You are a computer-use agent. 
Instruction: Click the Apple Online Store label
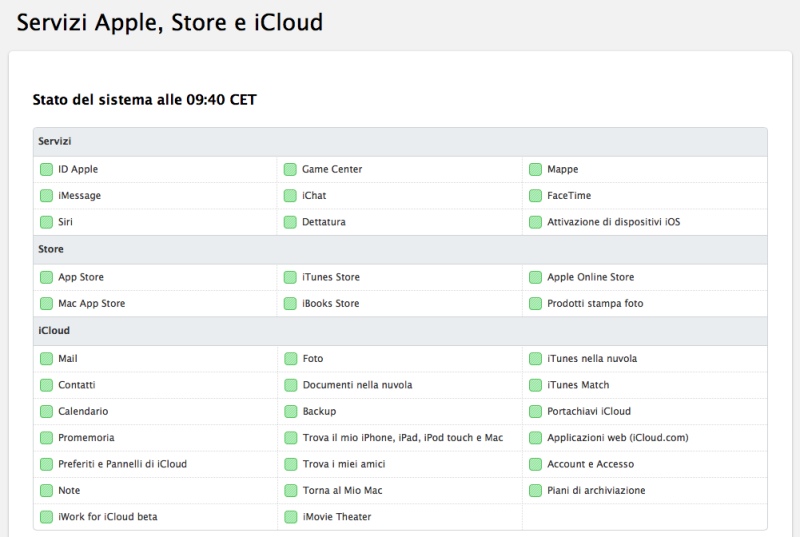coord(591,277)
